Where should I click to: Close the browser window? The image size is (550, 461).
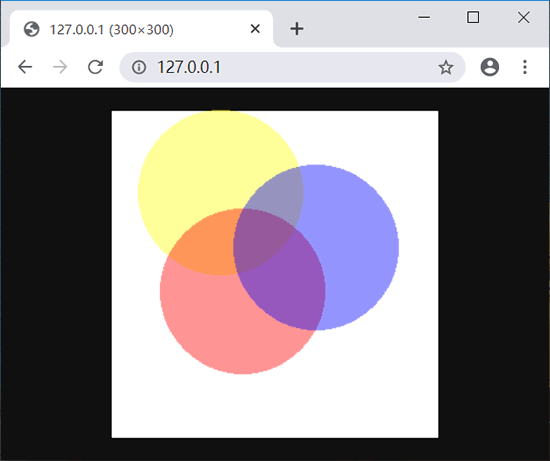[x=524, y=17]
